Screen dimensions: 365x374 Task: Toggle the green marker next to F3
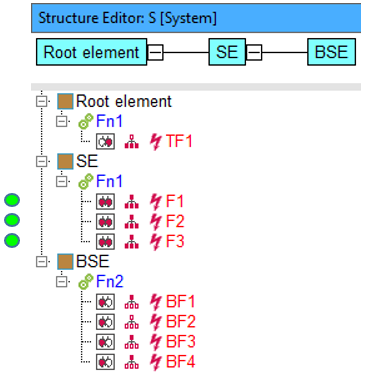pyautogui.click(x=12, y=240)
